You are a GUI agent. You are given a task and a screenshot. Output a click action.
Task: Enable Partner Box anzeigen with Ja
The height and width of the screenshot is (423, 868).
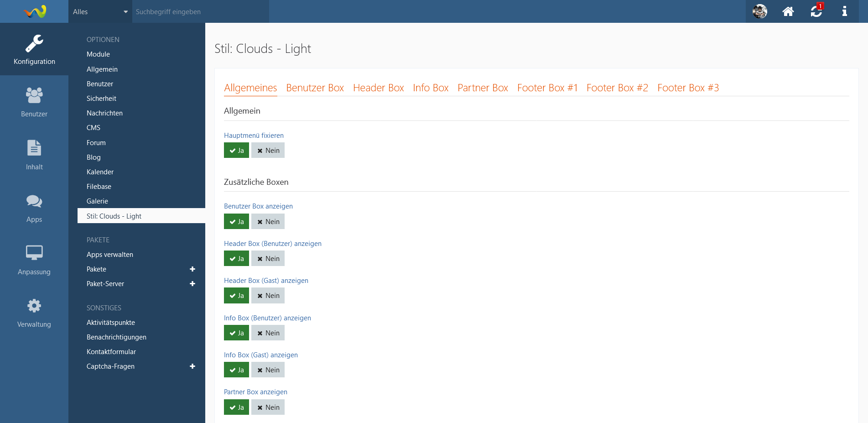pos(236,407)
